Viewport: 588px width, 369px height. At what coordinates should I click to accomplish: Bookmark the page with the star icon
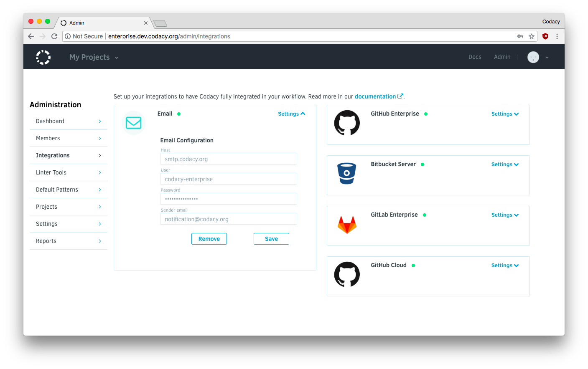(532, 36)
